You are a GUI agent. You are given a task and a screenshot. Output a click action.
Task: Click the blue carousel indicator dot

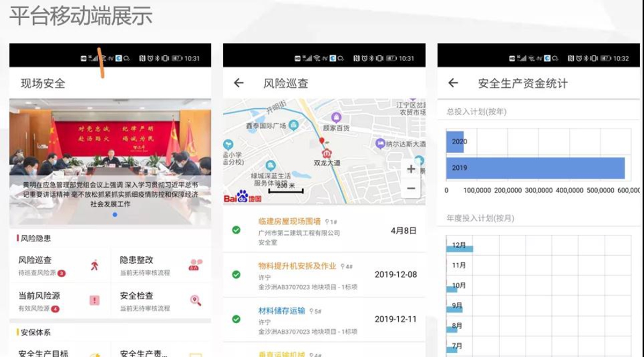pyautogui.click(x=115, y=214)
